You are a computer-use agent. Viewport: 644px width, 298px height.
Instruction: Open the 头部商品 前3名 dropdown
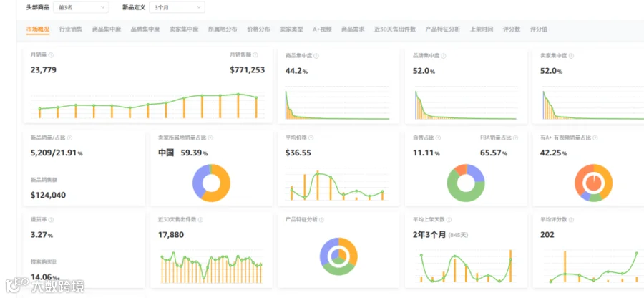tap(82, 7)
